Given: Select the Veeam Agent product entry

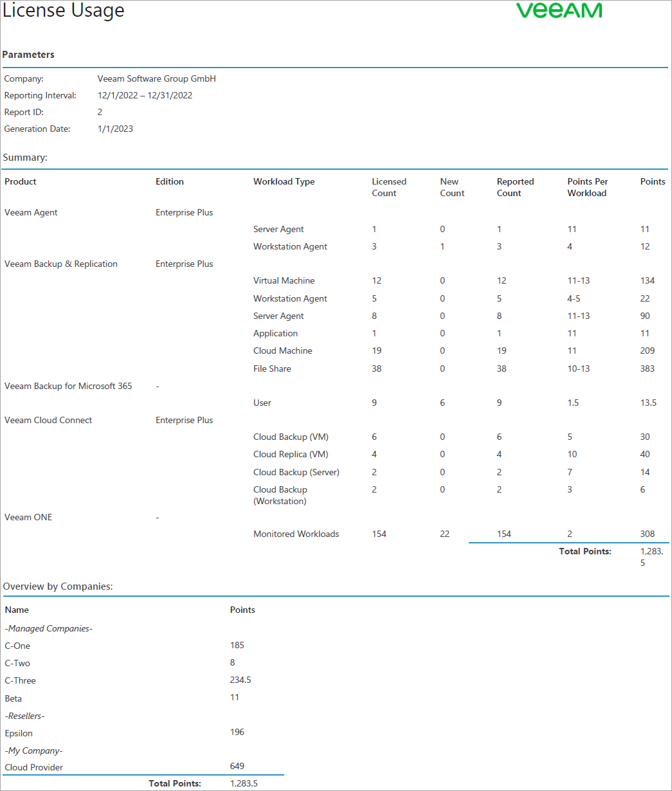Looking at the screenshot, I should coord(30,212).
